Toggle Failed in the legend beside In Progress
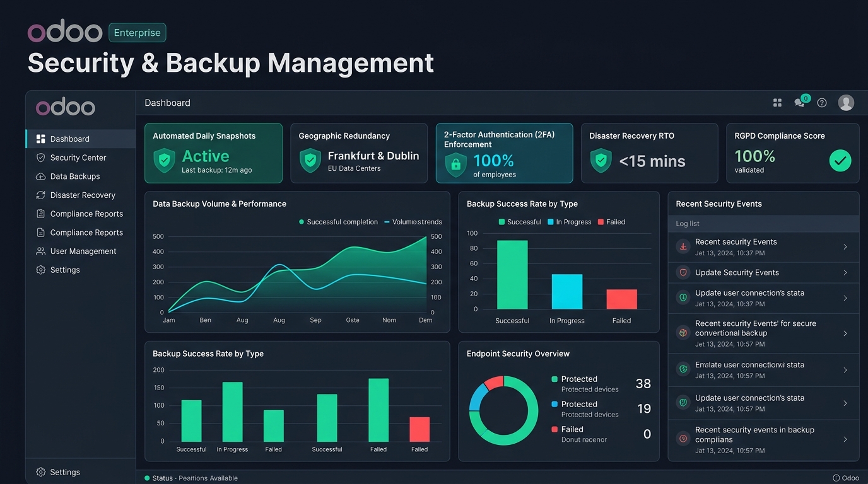The width and height of the screenshot is (868, 484). pyautogui.click(x=611, y=222)
